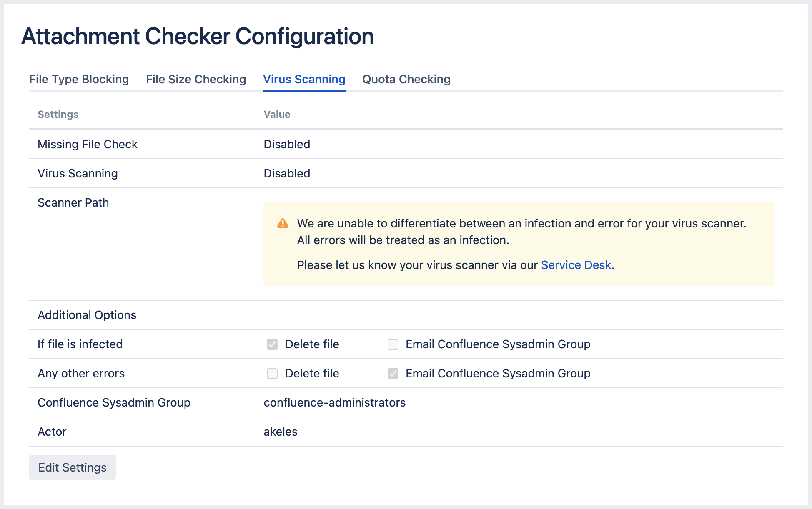812x509 pixels.
Task: Open the File Size Checking tab
Action: (196, 79)
